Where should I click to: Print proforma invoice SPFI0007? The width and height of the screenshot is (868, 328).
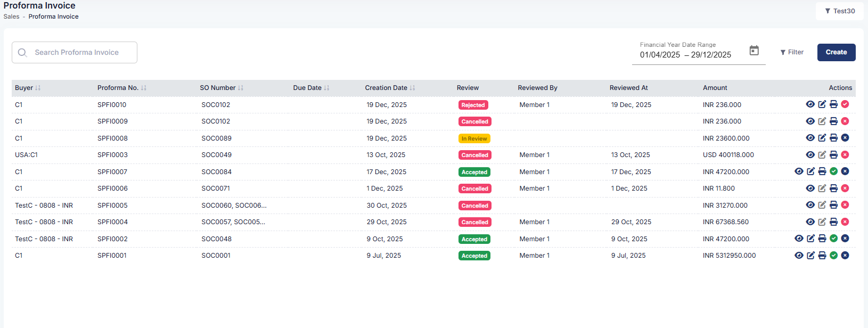tap(822, 171)
